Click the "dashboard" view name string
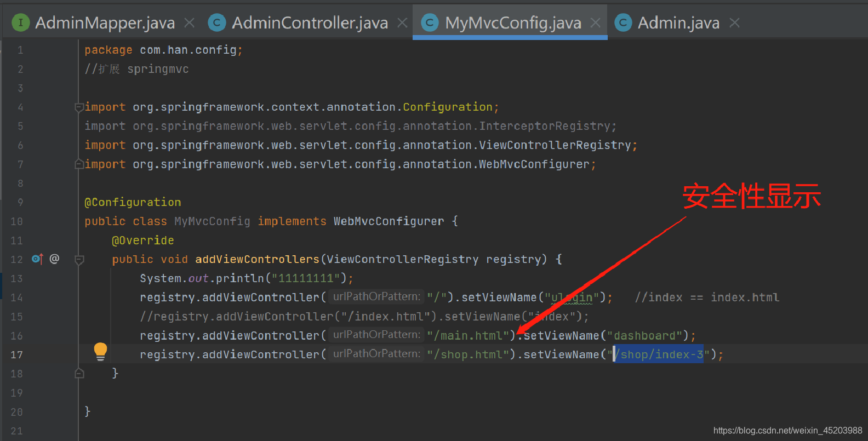The image size is (868, 441). point(644,335)
